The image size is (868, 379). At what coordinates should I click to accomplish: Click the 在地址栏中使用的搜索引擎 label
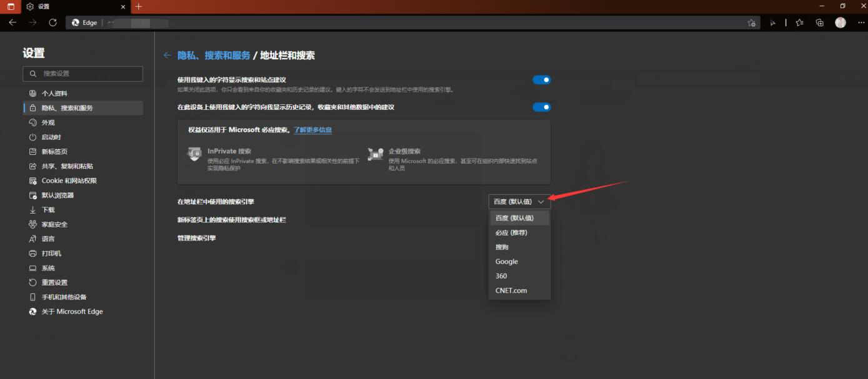pos(216,202)
